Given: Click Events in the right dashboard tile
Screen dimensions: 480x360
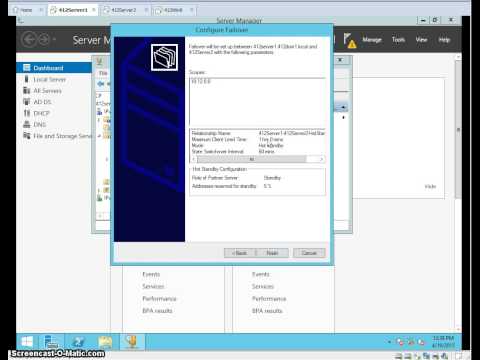Looking at the screenshot, I should pos(261,274).
